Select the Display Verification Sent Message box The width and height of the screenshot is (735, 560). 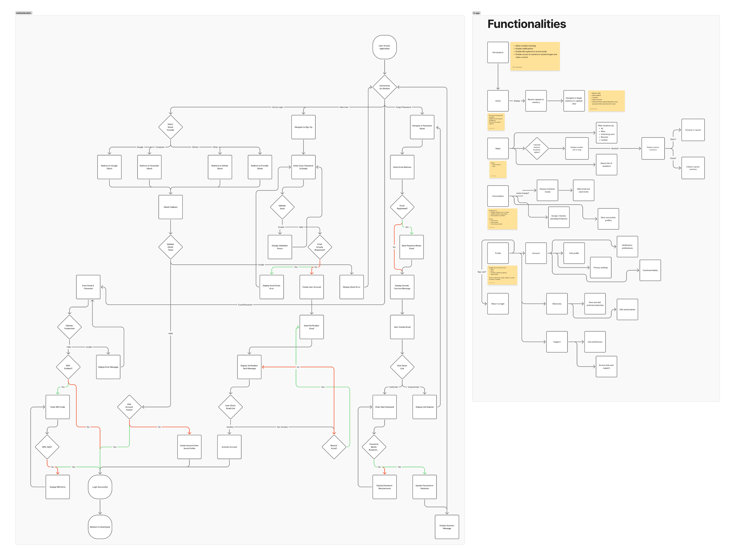click(249, 367)
